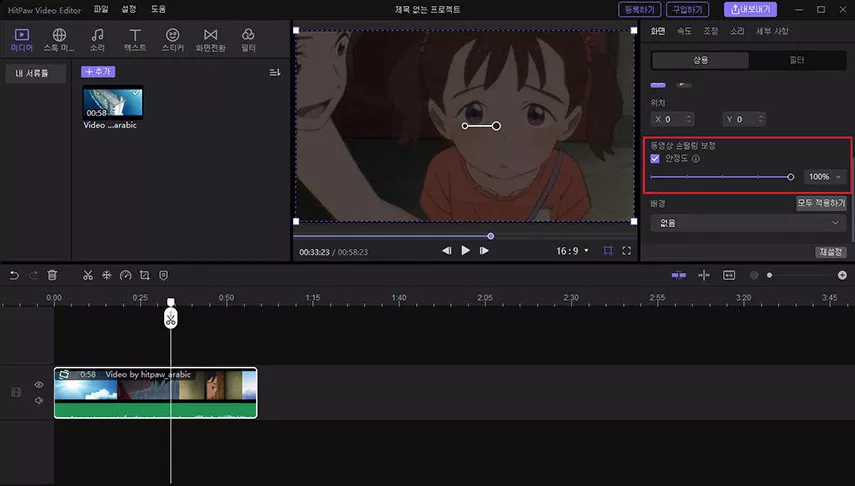Select the first purple layout toggle under 상용
855x486 pixels.
pos(658,85)
